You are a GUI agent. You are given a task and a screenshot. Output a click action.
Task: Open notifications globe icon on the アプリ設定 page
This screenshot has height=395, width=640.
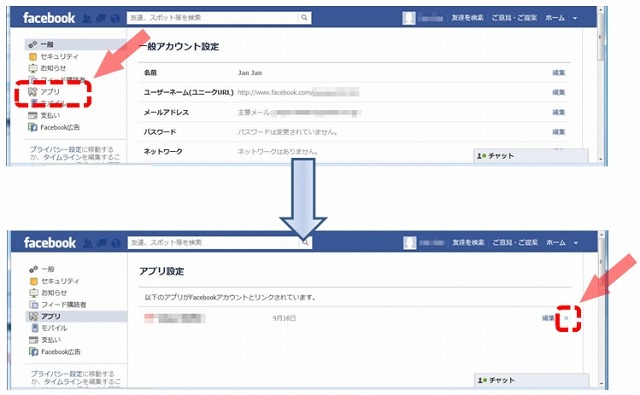(116, 243)
